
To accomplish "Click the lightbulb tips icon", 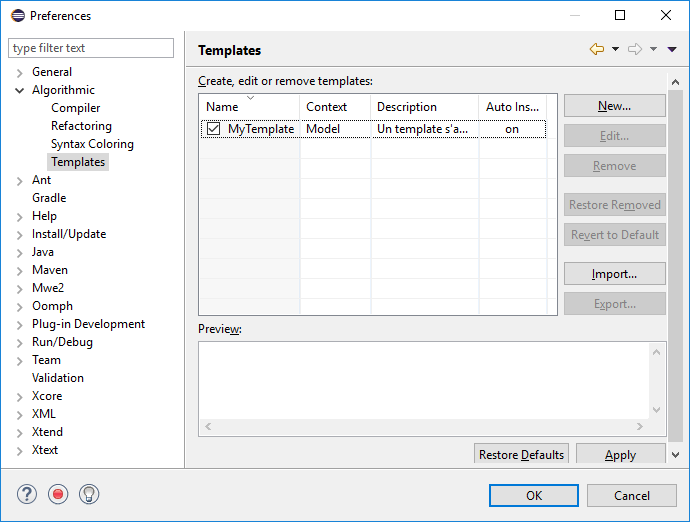I will [x=89, y=494].
